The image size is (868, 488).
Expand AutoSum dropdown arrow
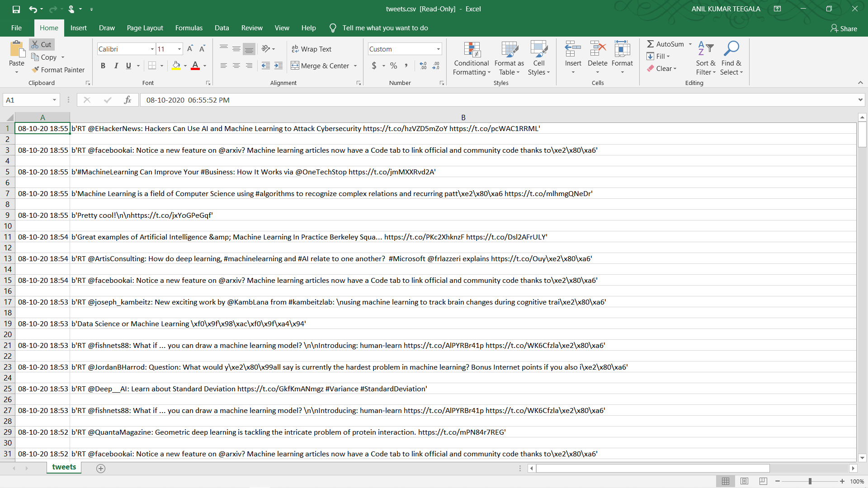click(690, 44)
